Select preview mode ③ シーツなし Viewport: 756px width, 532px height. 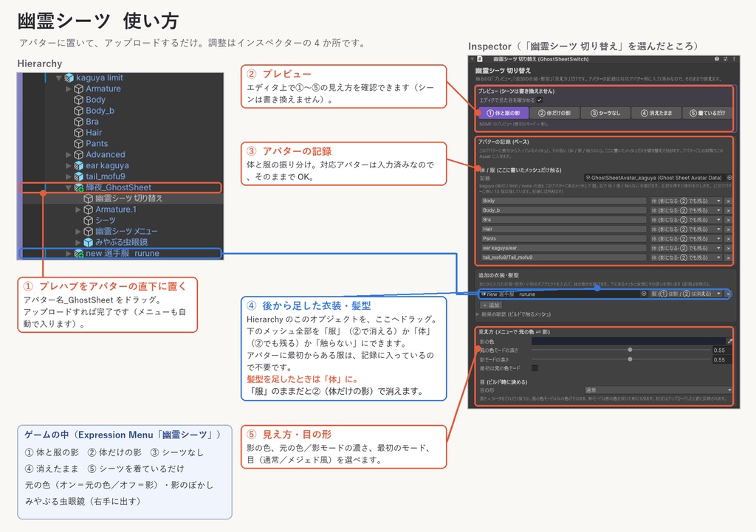pyautogui.click(x=605, y=113)
